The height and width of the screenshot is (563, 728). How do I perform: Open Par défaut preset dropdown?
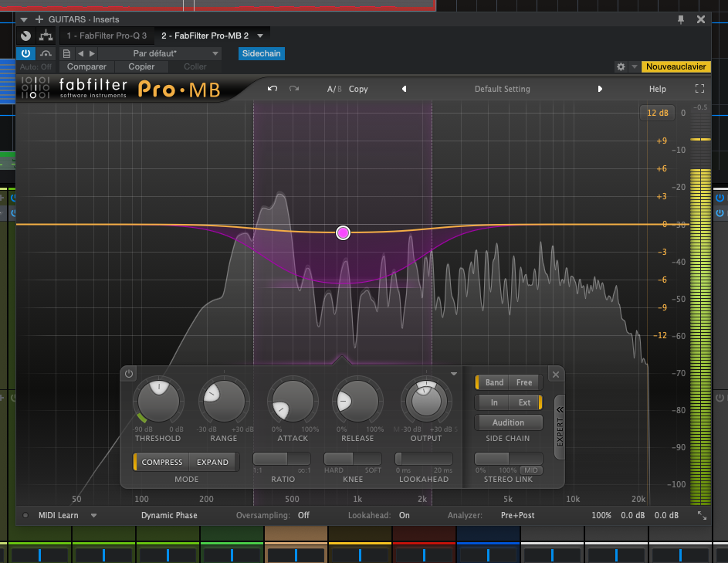coord(160,53)
